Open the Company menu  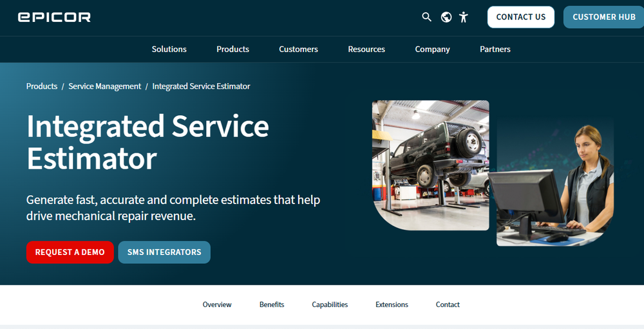(433, 50)
